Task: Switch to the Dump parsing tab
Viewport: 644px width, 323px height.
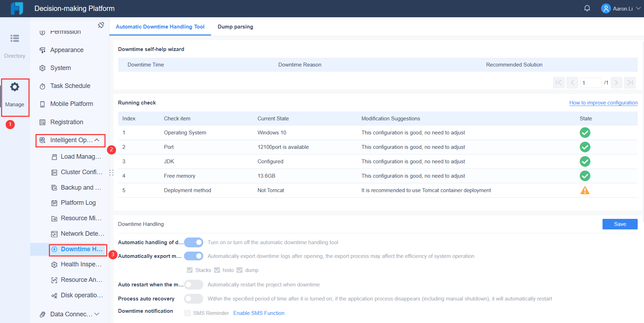Action: [235, 26]
